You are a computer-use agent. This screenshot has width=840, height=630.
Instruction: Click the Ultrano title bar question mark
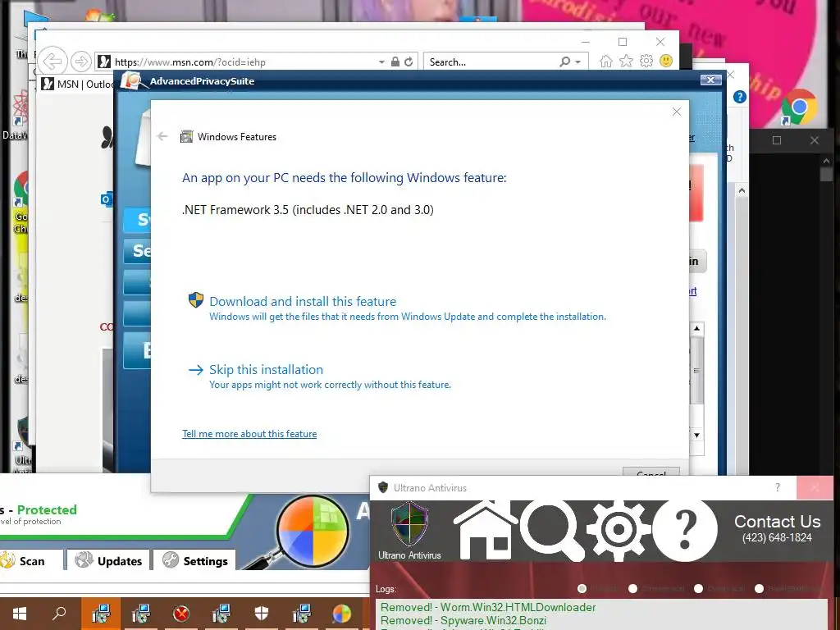pyautogui.click(x=778, y=487)
